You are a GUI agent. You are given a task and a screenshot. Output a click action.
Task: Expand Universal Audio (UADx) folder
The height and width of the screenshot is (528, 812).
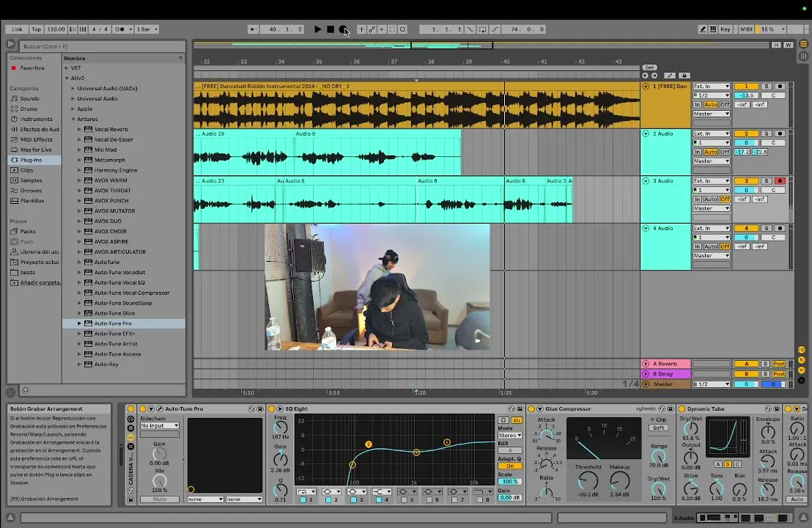73,89
